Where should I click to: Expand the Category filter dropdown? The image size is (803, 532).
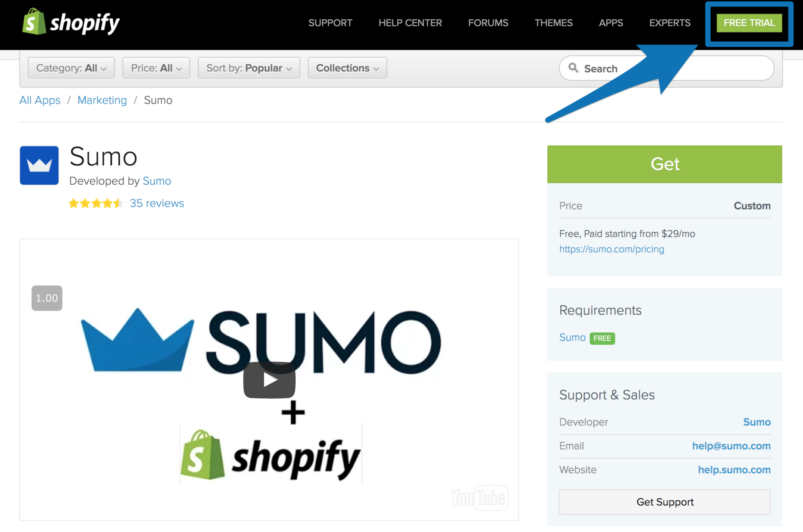tap(71, 68)
